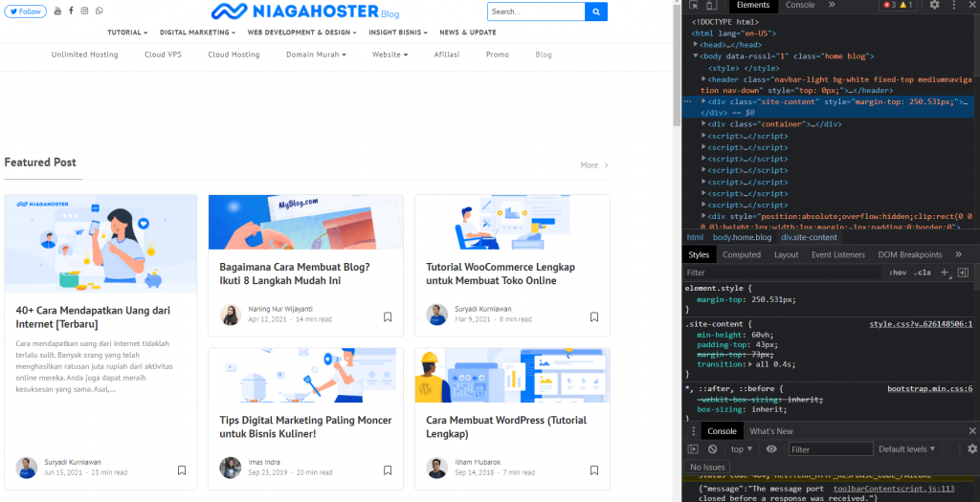Show more DevTools tabs chevron
This screenshot has width=980, height=502.
[832, 5]
